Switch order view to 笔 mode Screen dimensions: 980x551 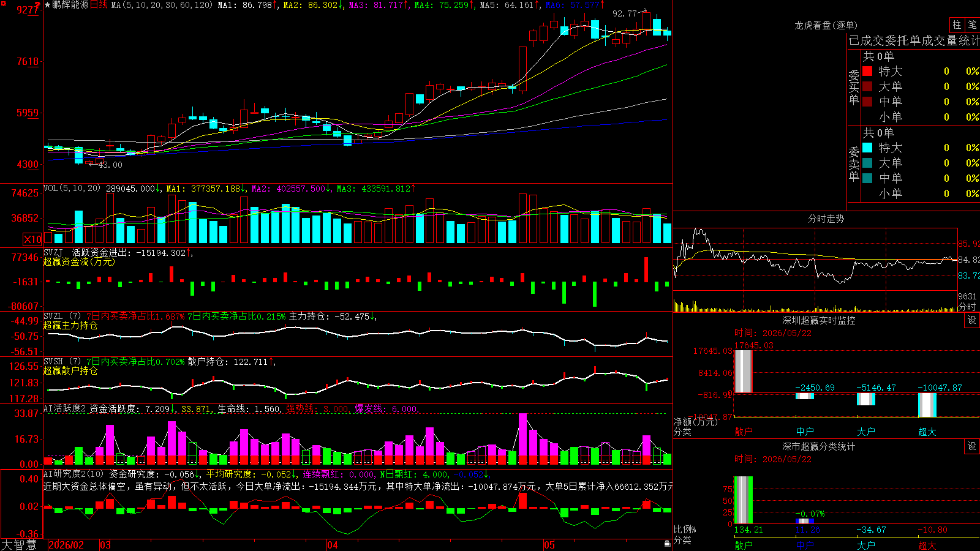[972, 25]
